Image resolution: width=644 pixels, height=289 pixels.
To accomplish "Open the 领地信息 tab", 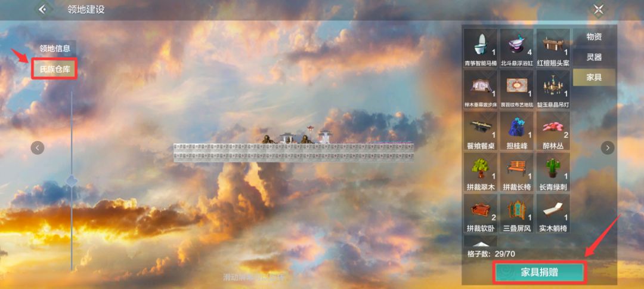I will click(55, 48).
